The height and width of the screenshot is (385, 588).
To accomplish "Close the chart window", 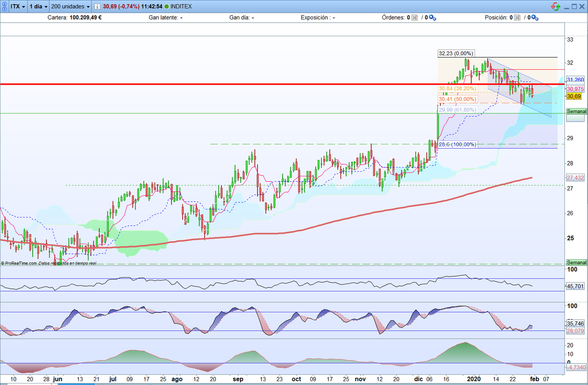I will click(x=582, y=7).
